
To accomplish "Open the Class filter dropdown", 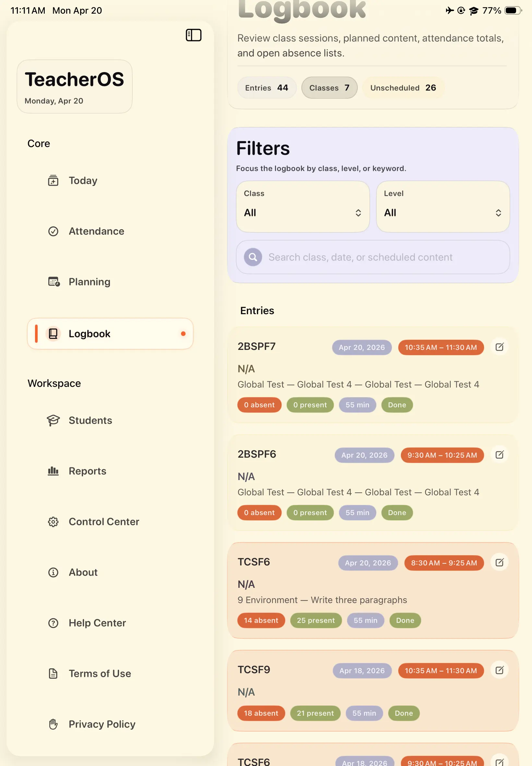I will (302, 206).
